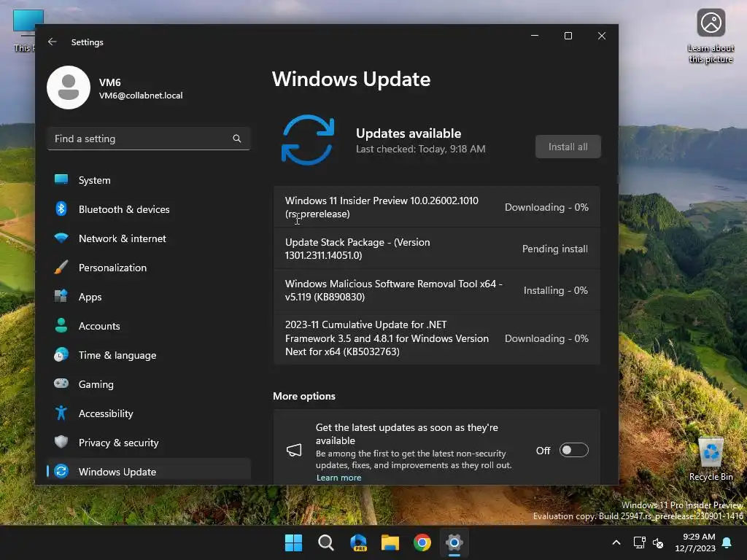
Task: Click the Updates available heading
Action: click(409, 133)
